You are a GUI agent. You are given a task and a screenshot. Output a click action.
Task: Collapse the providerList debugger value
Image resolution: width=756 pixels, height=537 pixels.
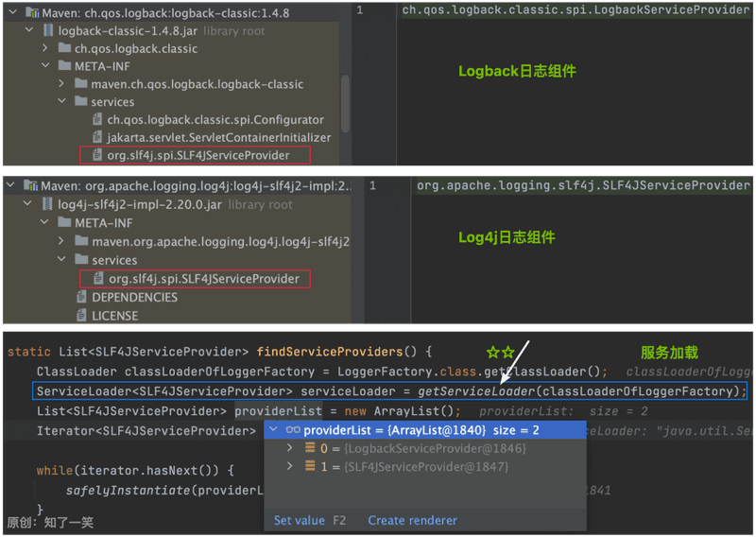(274, 429)
